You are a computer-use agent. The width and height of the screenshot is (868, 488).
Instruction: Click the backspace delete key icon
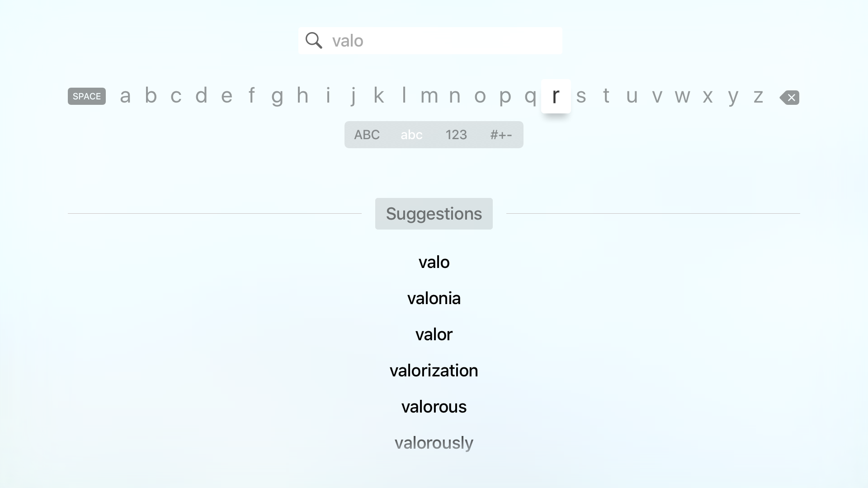click(789, 97)
